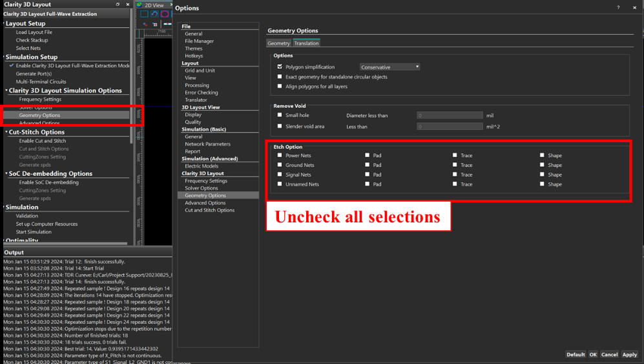This screenshot has height=364, width=644.
Task: Open Hotkeys in Options tree
Action: [194, 56]
